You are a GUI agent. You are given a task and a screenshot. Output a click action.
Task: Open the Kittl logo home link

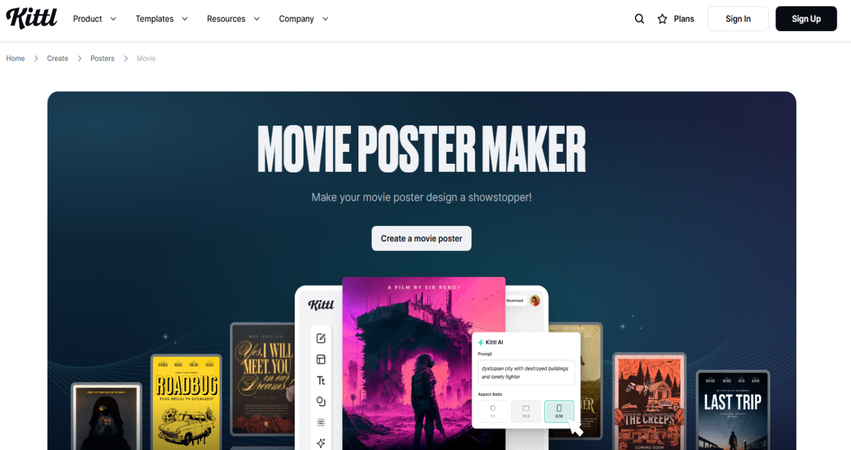31,18
